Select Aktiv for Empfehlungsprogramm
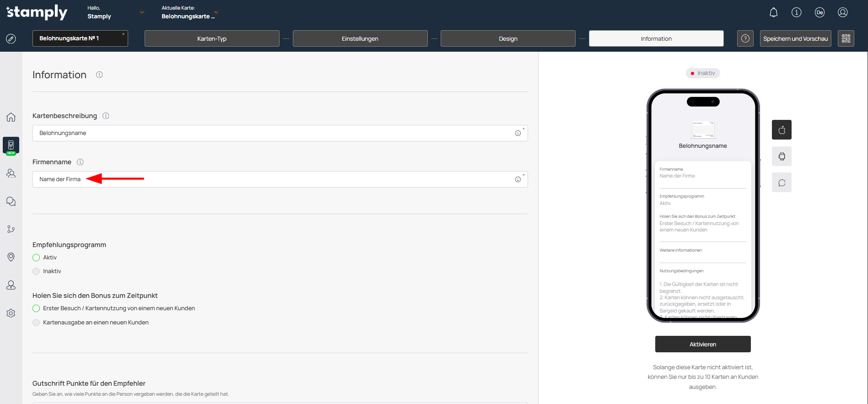The width and height of the screenshot is (868, 404). (x=36, y=258)
